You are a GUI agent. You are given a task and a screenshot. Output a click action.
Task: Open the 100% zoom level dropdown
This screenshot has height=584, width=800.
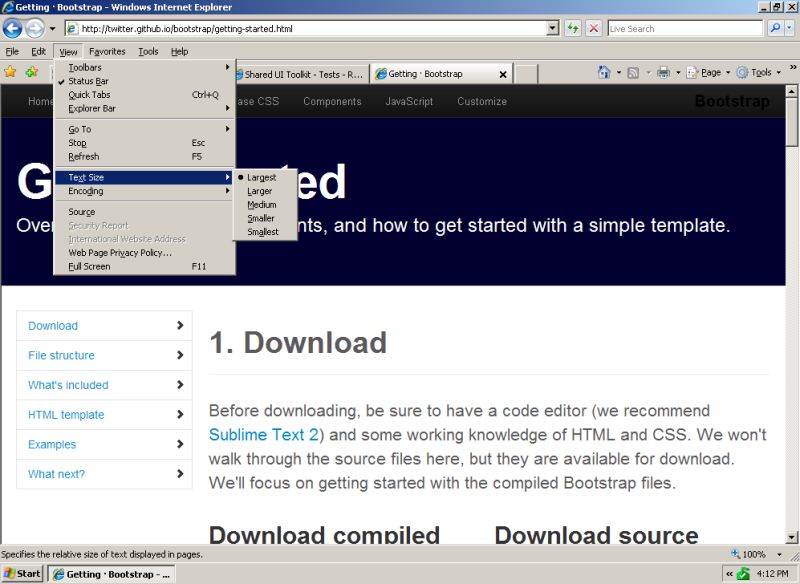[779, 554]
